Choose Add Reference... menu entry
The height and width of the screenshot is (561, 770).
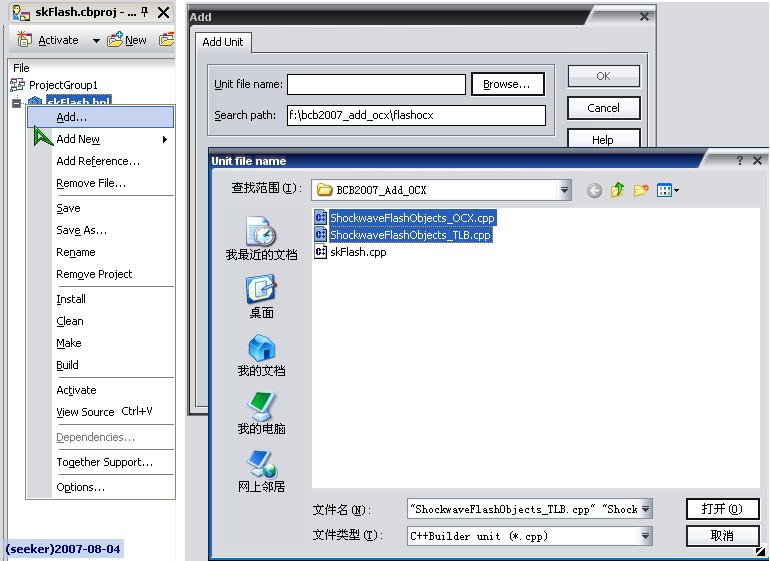(x=98, y=161)
